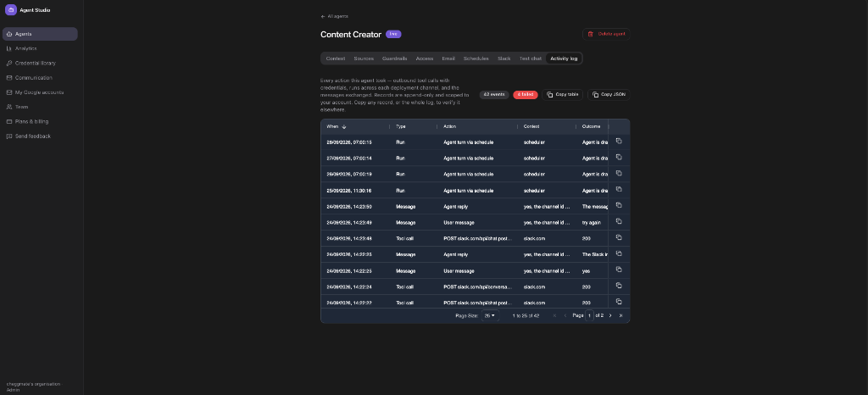
Task: Copy the 14:23:50 Agent reply record
Action: 619,205
